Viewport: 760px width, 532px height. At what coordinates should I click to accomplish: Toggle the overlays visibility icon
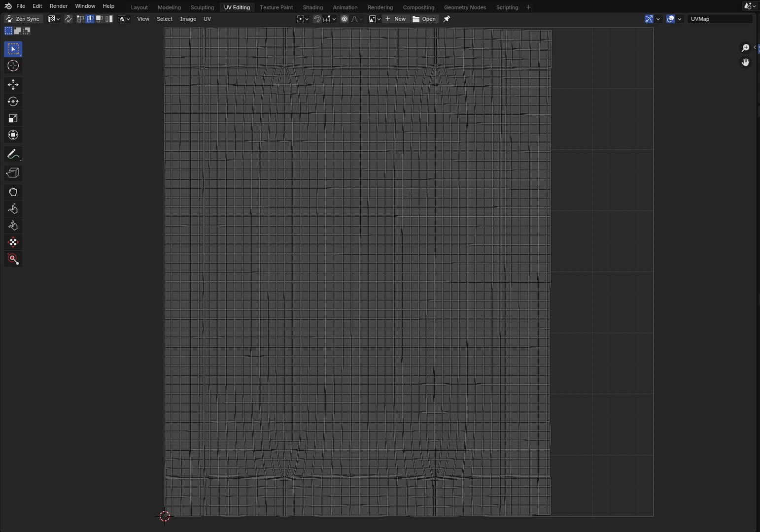670,19
